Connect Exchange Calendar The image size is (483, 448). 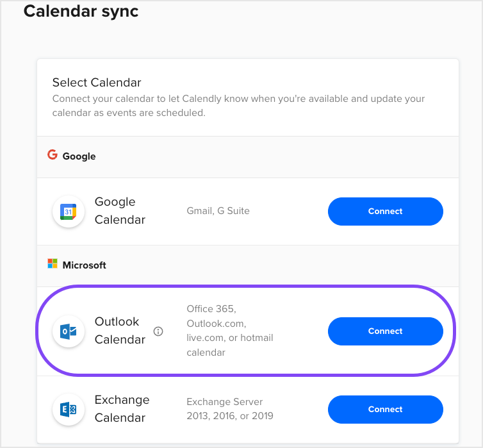click(385, 409)
